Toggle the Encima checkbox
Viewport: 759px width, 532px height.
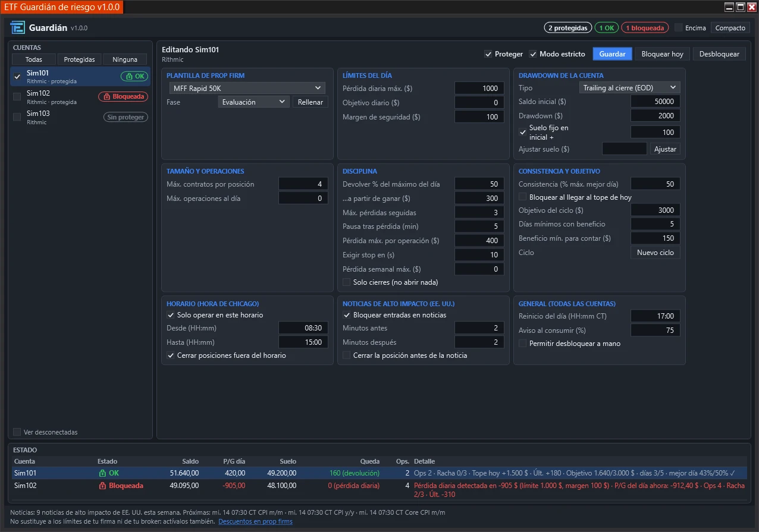[x=679, y=27]
